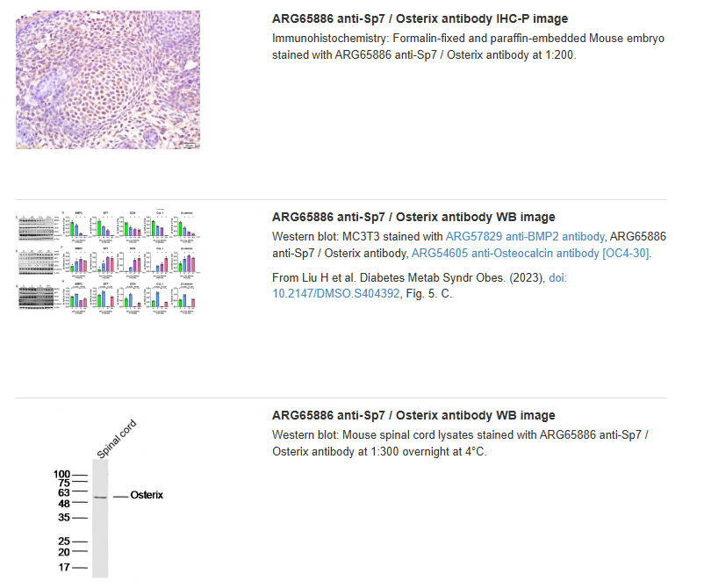
Task: Open the IHC-P mouse embryo stained image
Action: [x=107, y=79]
